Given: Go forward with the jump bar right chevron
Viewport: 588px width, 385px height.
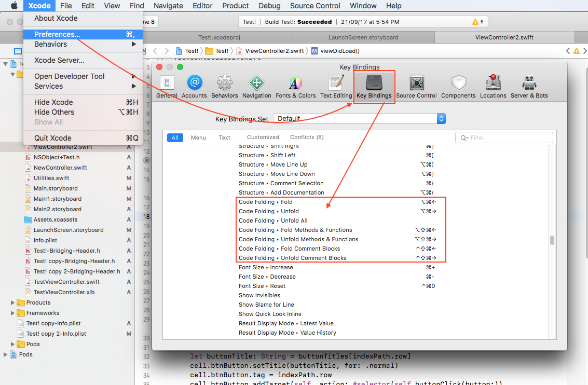Looking at the screenshot, I should coord(167,51).
